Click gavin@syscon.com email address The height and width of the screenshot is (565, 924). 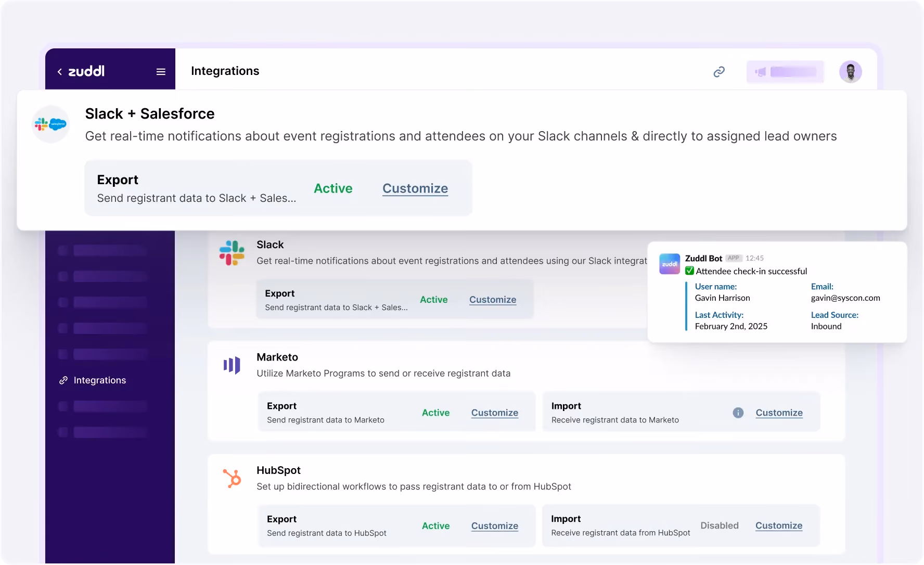(845, 298)
